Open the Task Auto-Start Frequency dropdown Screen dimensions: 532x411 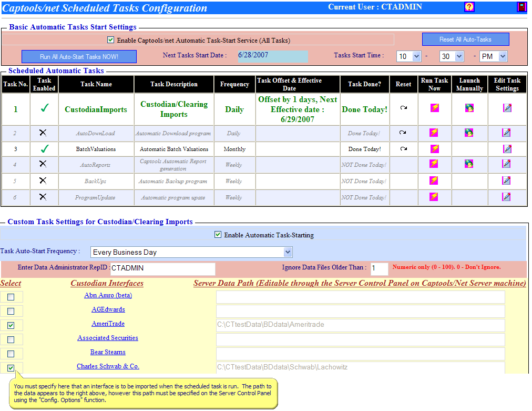pyautogui.click(x=286, y=252)
